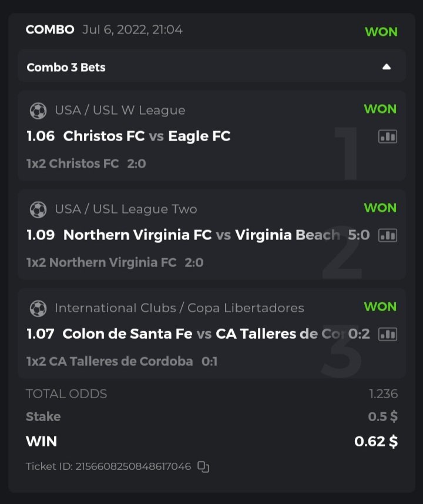Copy the Ticket ID with copy icon

point(203,466)
